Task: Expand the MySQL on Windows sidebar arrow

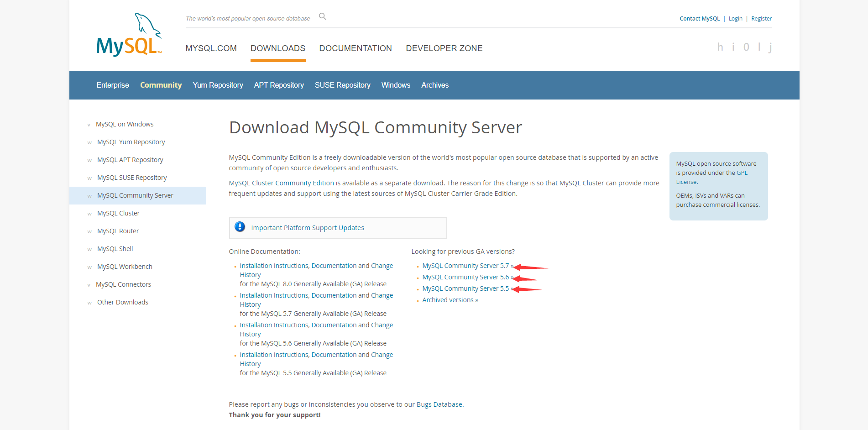Action: tap(89, 125)
